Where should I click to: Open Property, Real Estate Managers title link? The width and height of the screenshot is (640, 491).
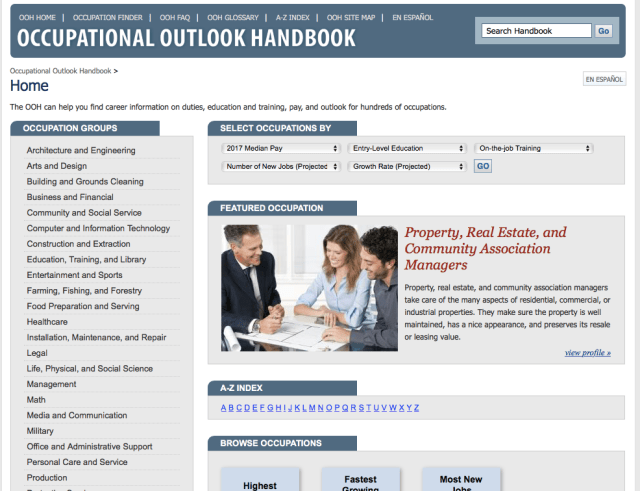pyautogui.click(x=485, y=248)
